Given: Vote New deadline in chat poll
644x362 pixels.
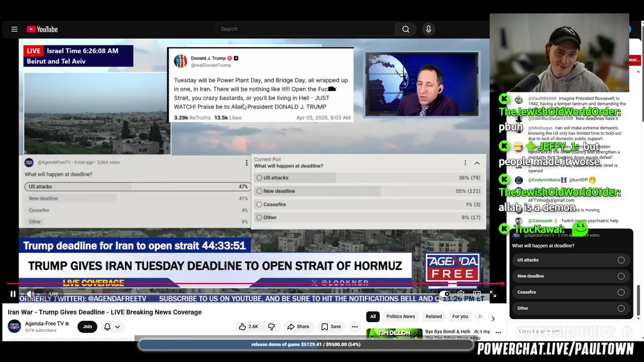Looking at the screenshot, I should (571, 276).
